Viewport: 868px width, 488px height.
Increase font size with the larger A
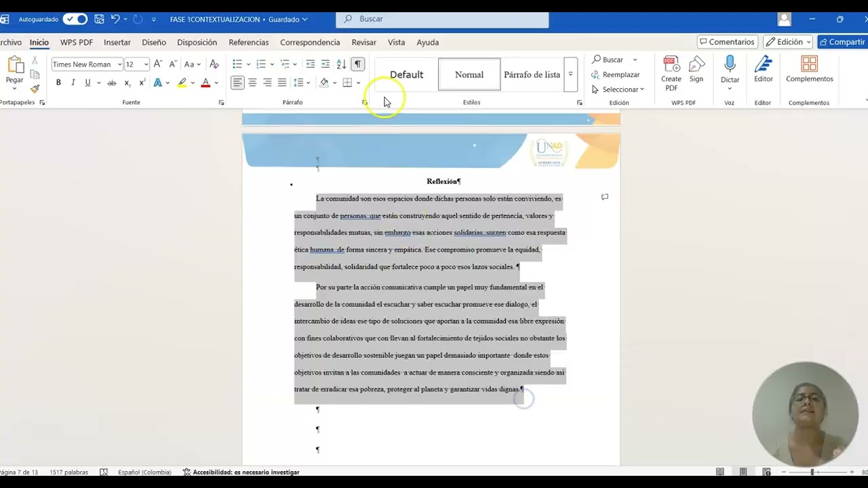(x=158, y=64)
